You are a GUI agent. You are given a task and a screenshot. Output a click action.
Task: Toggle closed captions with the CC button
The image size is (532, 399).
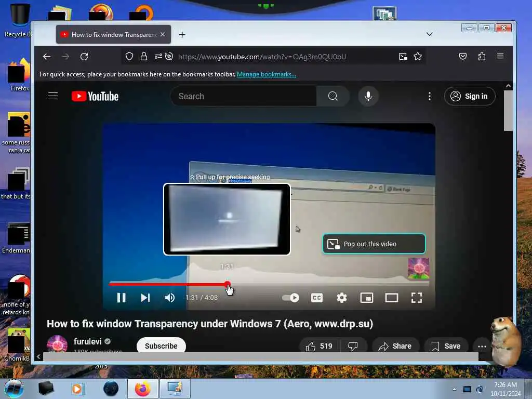[317, 298]
